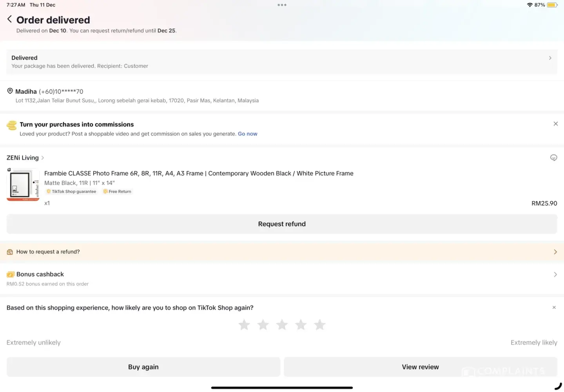
Task: Open the three-dot menu at top
Action: click(x=282, y=5)
